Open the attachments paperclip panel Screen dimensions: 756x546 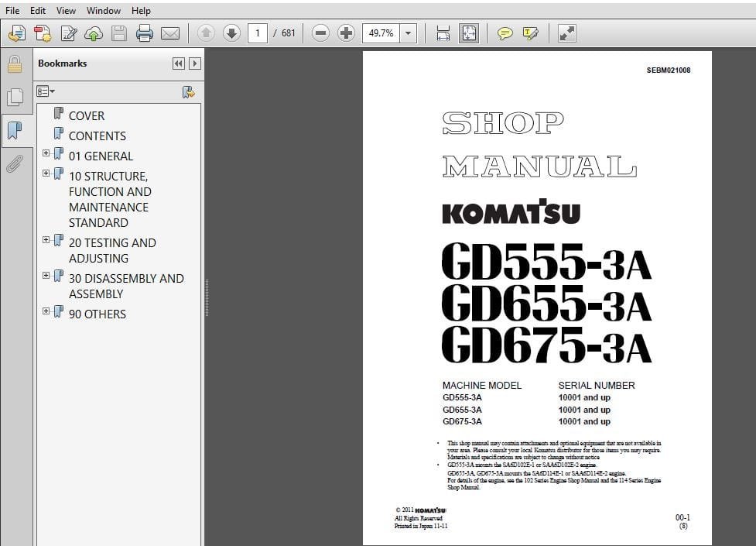[15, 163]
